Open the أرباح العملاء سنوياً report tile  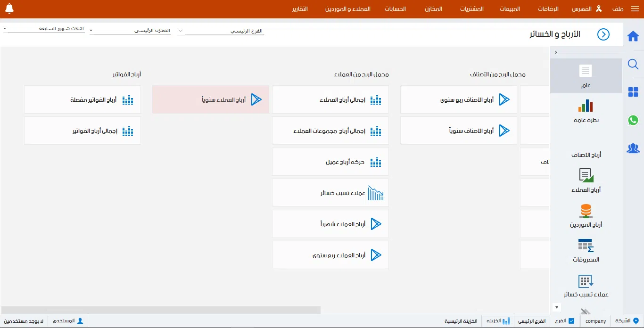click(210, 99)
